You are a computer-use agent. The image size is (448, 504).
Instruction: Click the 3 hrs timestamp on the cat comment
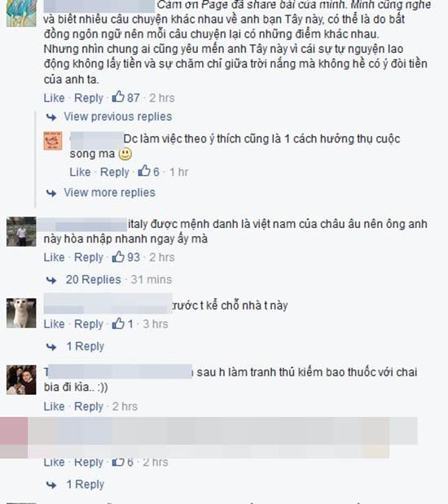(156, 324)
